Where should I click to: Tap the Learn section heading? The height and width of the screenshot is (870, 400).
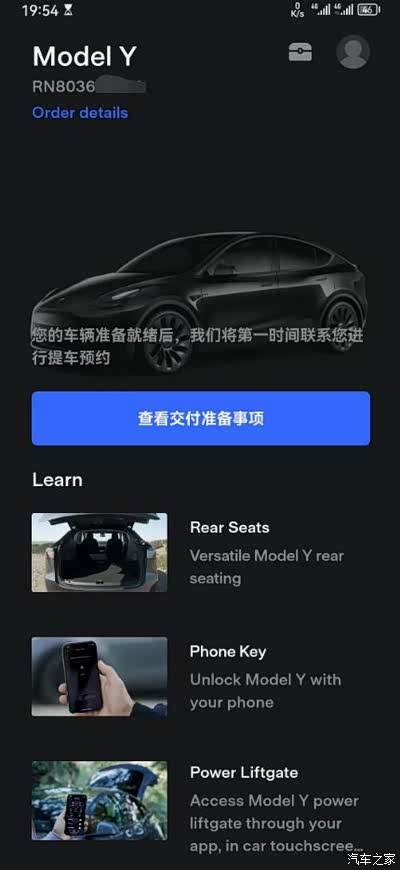coord(57,480)
